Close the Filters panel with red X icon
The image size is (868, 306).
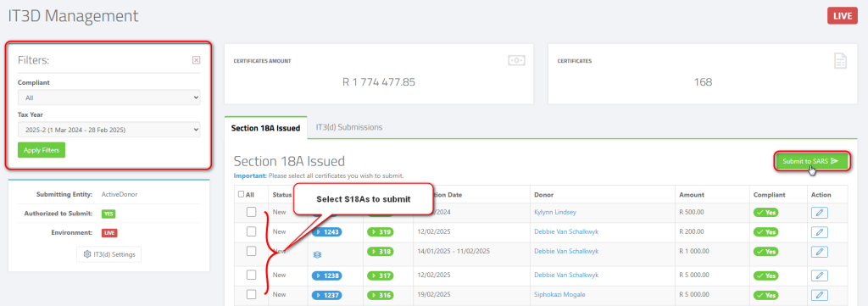196,60
